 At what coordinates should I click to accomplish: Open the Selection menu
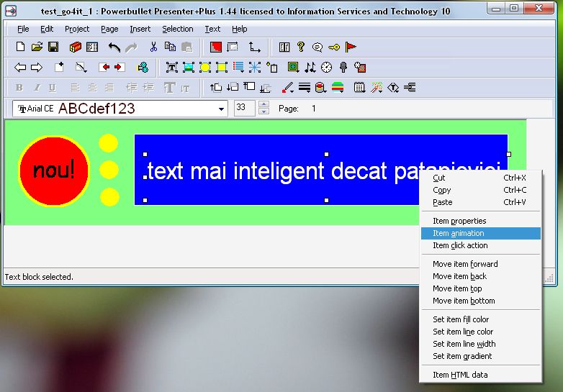(178, 29)
